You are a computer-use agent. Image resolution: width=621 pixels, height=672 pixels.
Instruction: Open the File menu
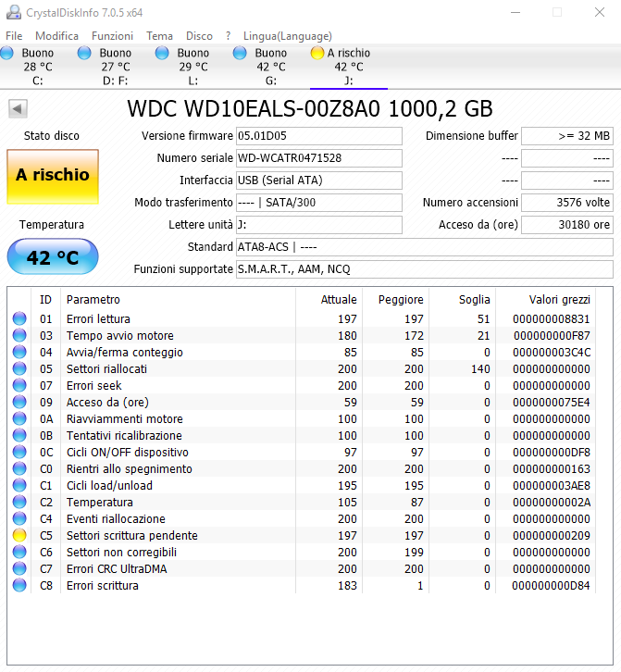click(14, 36)
